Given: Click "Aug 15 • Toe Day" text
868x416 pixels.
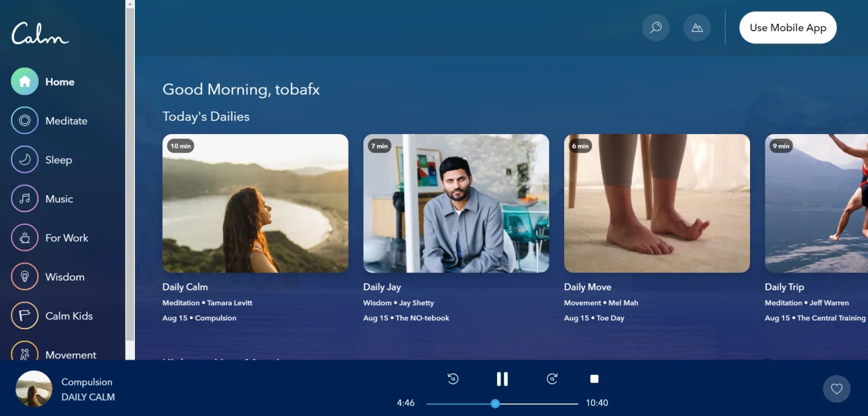Looking at the screenshot, I should point(594,318).
